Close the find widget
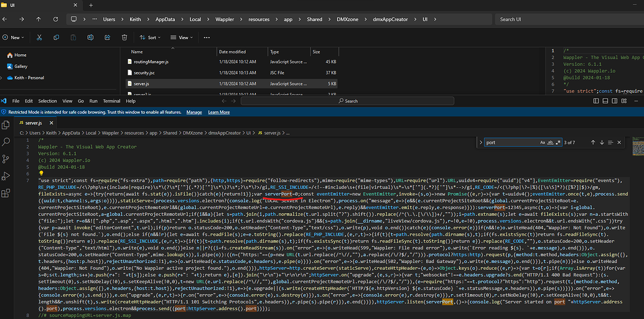Screen dimensions: 644x319 [619, 142]
